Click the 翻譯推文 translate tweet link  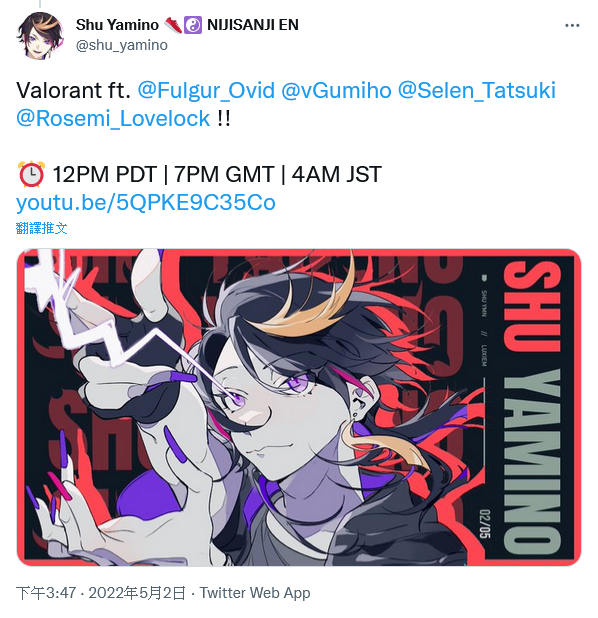[41, 228]
